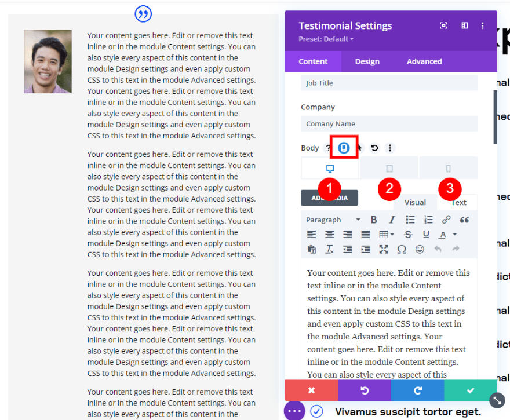Open the Paragraph format dropdown
Image resolution: width=510 pixels, height=420 pixels.
coord(332,220)
